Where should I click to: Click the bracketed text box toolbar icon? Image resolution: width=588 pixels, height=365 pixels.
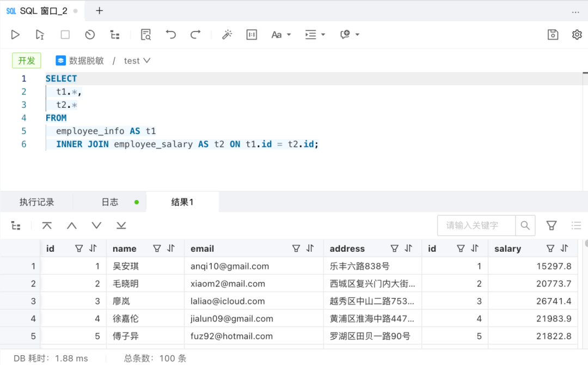[x=252, y=35]
